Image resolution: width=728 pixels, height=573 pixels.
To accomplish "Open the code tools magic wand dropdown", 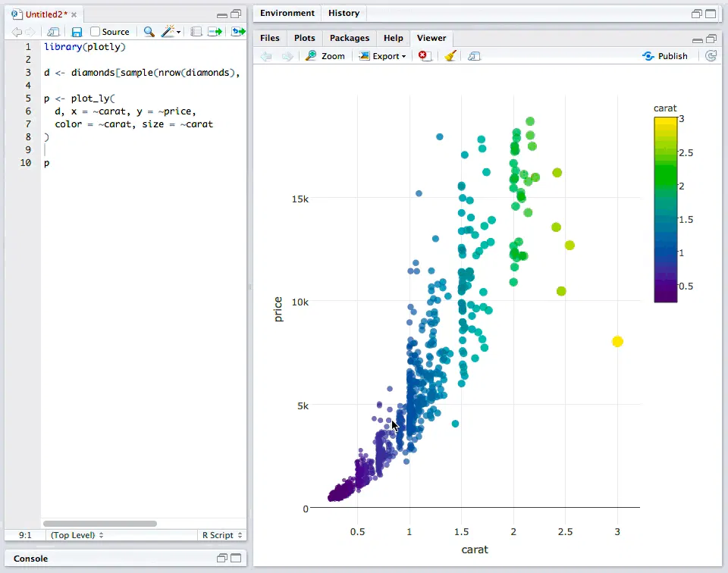I will [171, 32].
